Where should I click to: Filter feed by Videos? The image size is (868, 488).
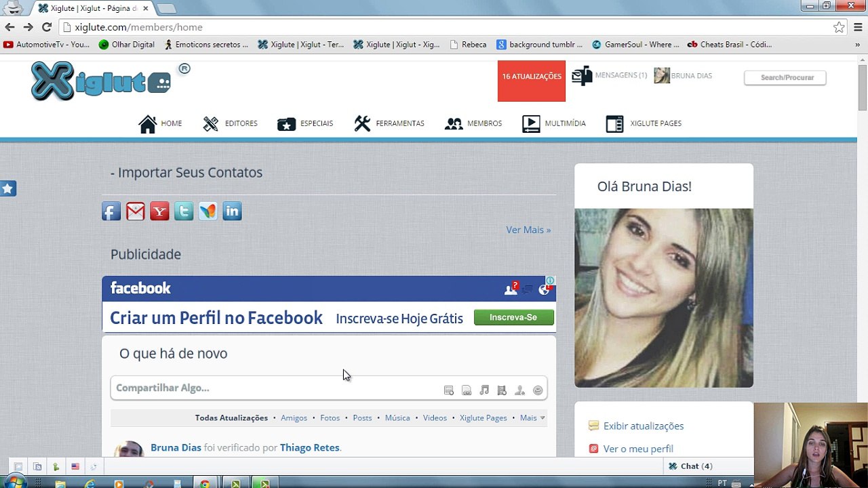click(x=435, y=418)
